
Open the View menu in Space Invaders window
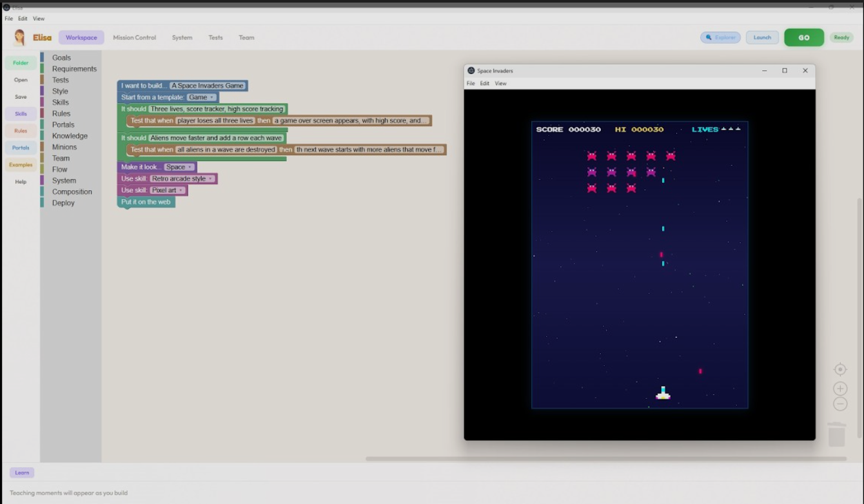(x=500, y=84)
